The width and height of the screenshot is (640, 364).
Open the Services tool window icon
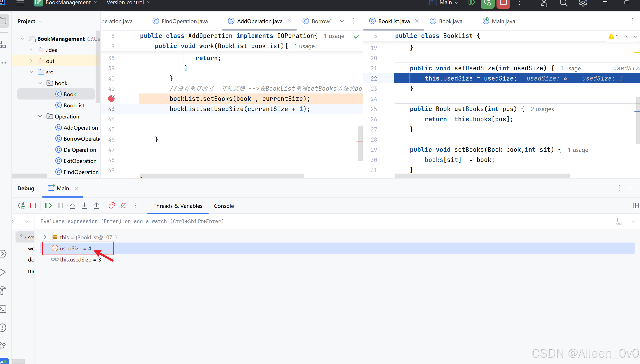(3, 254)
